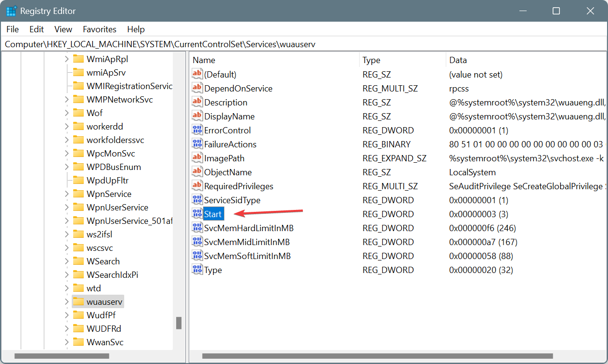Viewport: 608px width, 364px height.
Task: Click the ImagePath value name
Action: [224, 158]
